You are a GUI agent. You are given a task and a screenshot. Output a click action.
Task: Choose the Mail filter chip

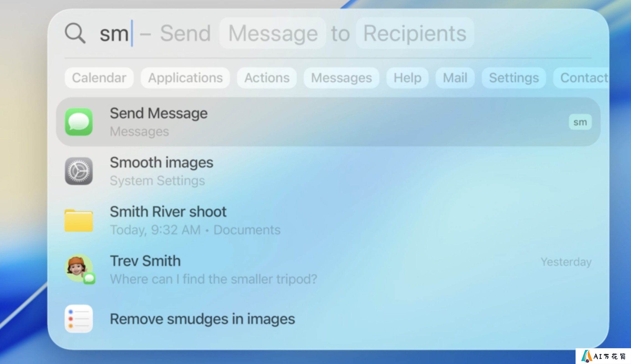tap(455, 78)
